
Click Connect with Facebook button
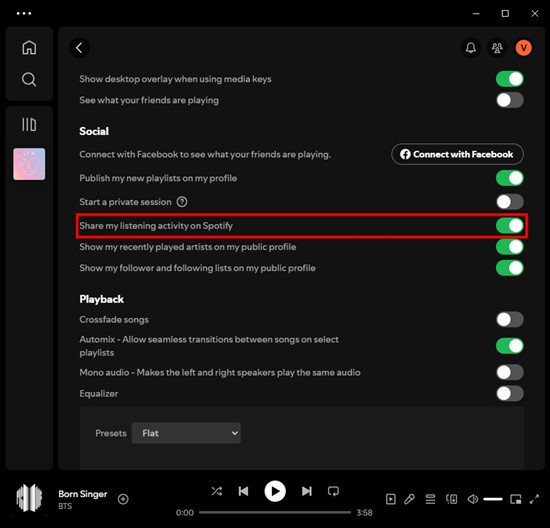(457, 154)
